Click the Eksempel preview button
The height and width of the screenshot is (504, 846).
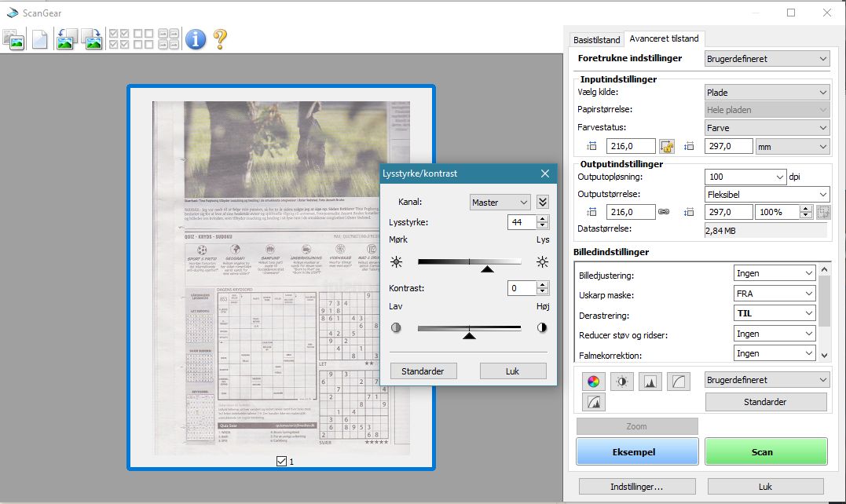[637, 451]
